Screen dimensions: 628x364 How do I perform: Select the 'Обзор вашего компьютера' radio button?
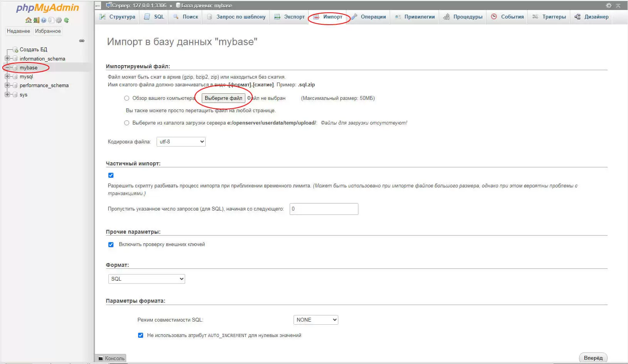tap(127, 98)
